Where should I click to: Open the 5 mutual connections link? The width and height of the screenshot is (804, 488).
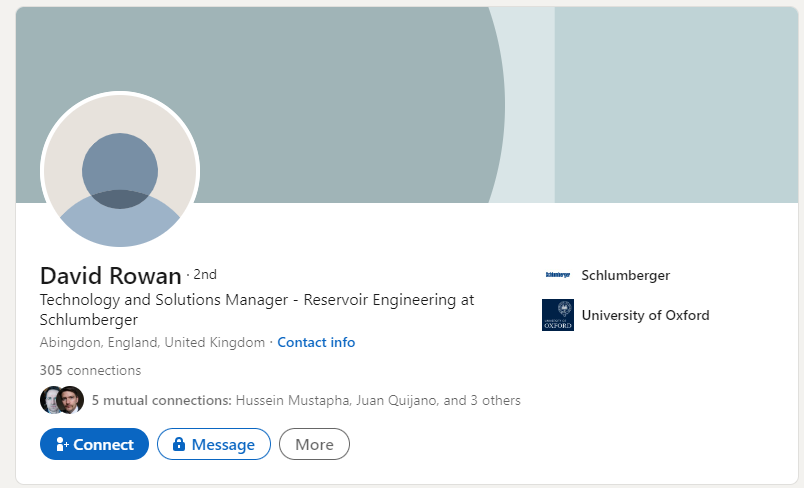pos(306,400)
